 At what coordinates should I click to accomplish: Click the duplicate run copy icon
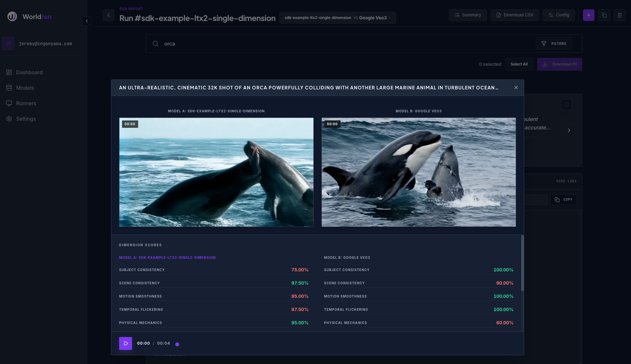point(604,15)
